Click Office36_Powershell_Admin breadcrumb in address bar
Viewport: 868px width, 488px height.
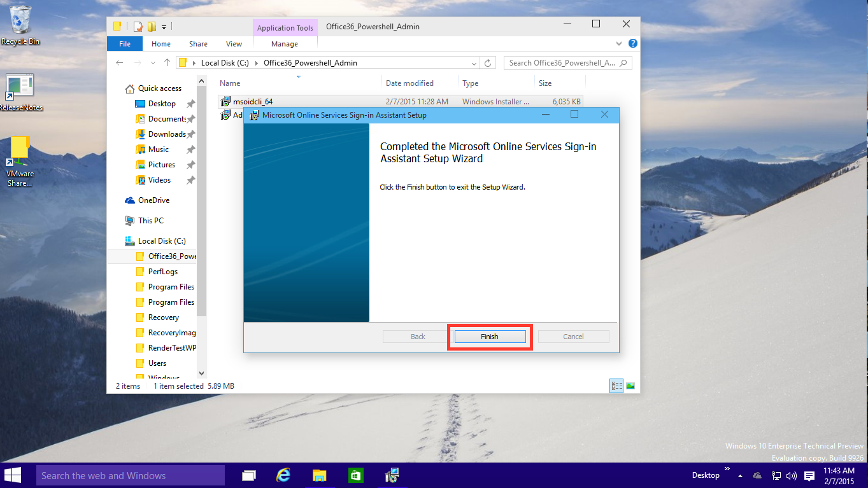pos(310,63)
